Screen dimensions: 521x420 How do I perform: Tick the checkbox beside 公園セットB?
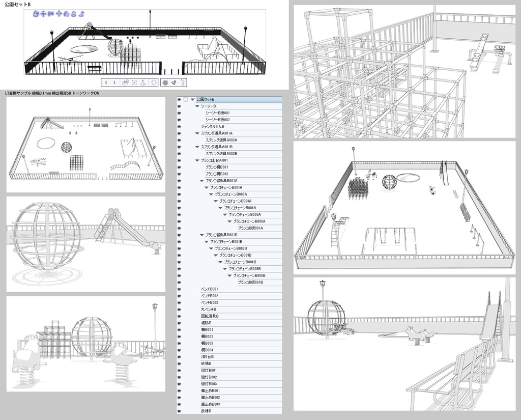point(186,99)
